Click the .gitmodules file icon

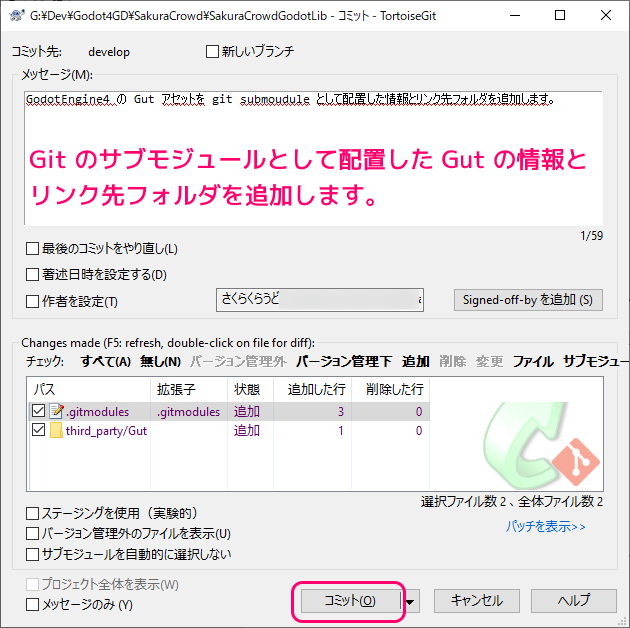coord(56,411)
